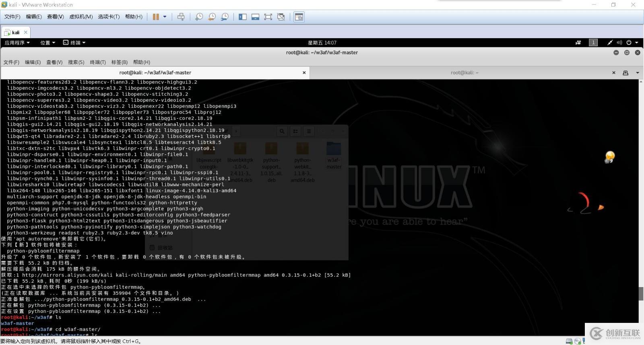Image resolution: width=644 pixels, height=345 pixels.
Task: Expand the 终端 app menu in top bar
Action: (x=74, y=43)
